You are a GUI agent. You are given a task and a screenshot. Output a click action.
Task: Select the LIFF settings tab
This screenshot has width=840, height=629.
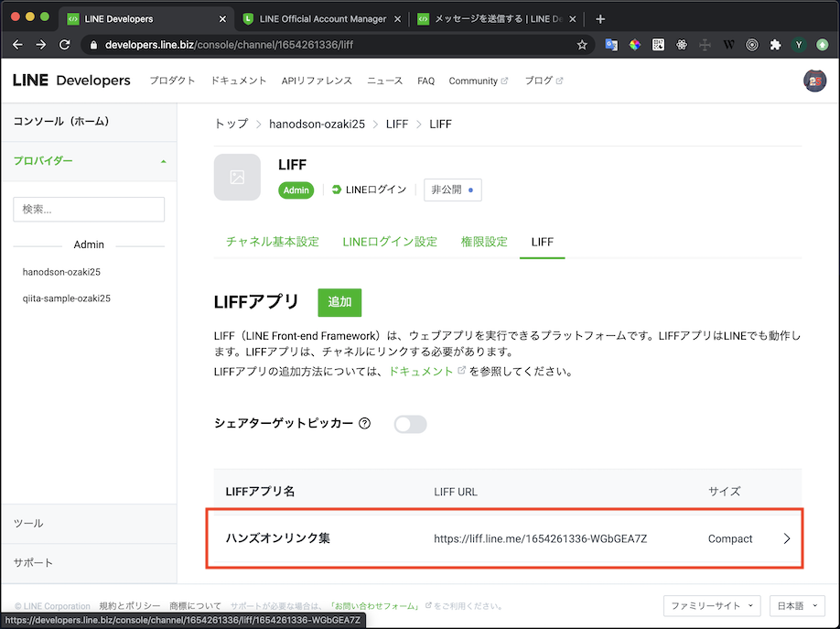542,242
